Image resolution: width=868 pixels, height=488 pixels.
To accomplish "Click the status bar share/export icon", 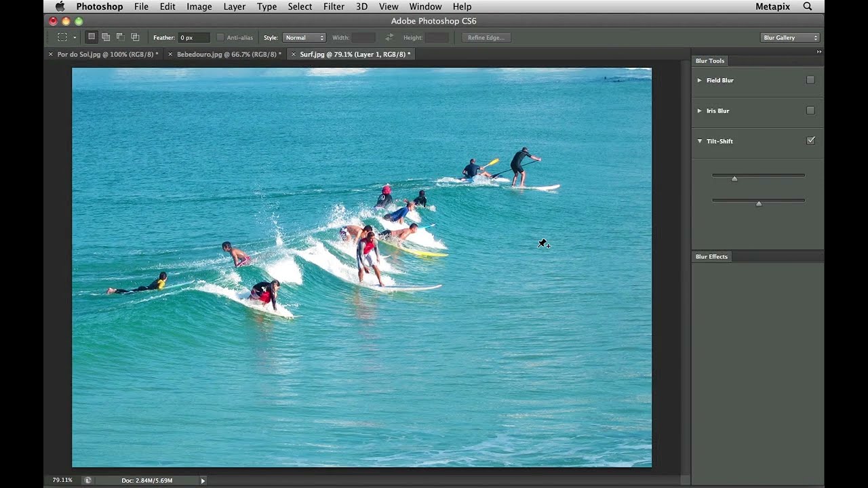I will [x=87, y=481].
